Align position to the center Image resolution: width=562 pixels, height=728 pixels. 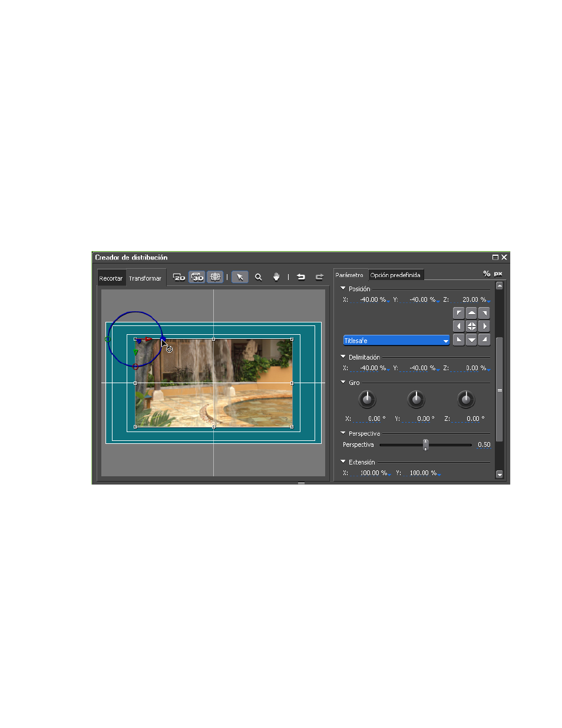(x=472, y=326)
